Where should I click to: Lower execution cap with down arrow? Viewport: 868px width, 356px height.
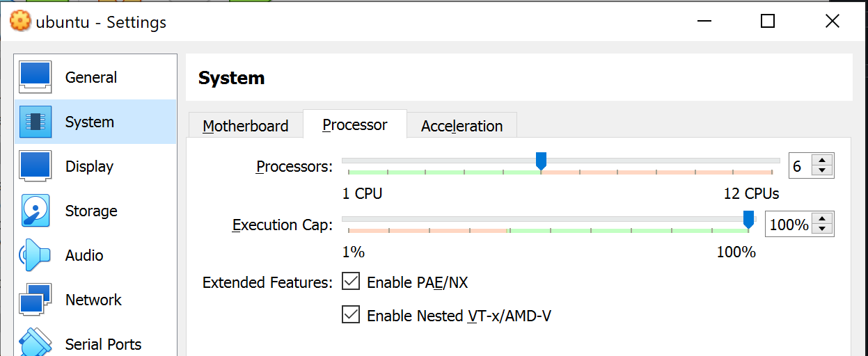tap(823, 229)
